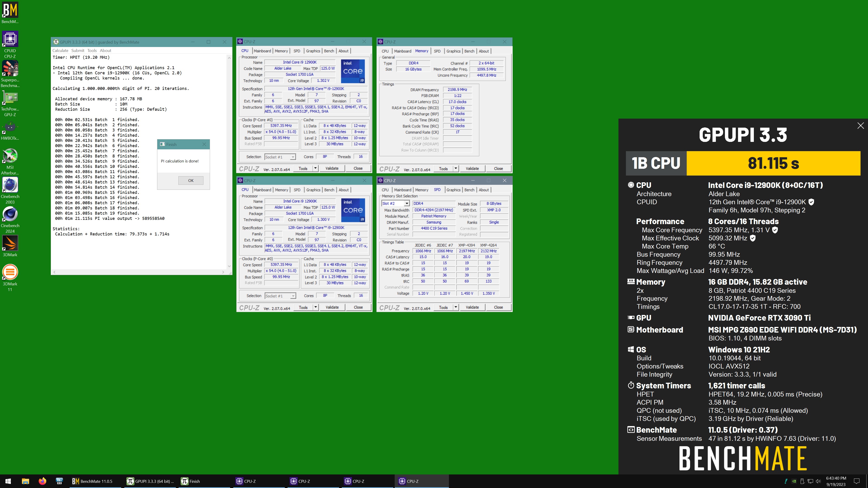Click the Intel Core i9 logo in top-left CPU-Z

(353, 71)
